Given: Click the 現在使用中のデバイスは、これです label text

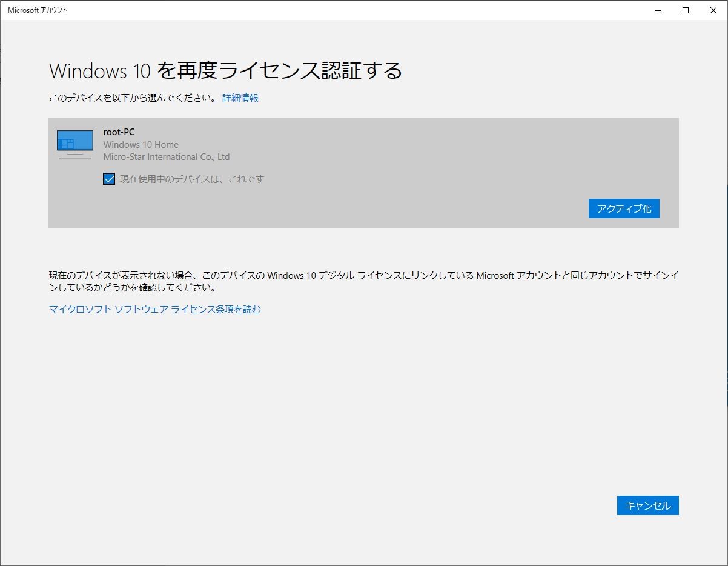Looking at the screenshot, I should pos(192,179).
